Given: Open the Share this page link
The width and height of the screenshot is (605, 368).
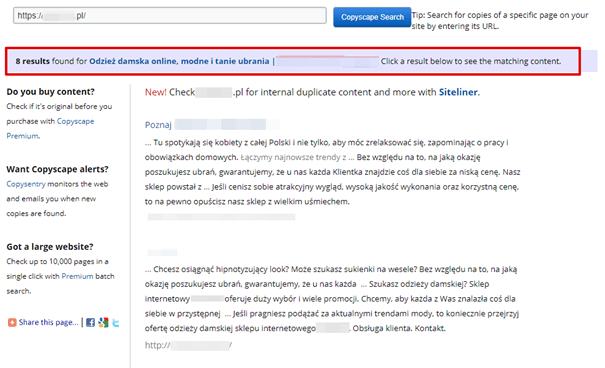Looking at the screenshot, I should coord(49,322).
